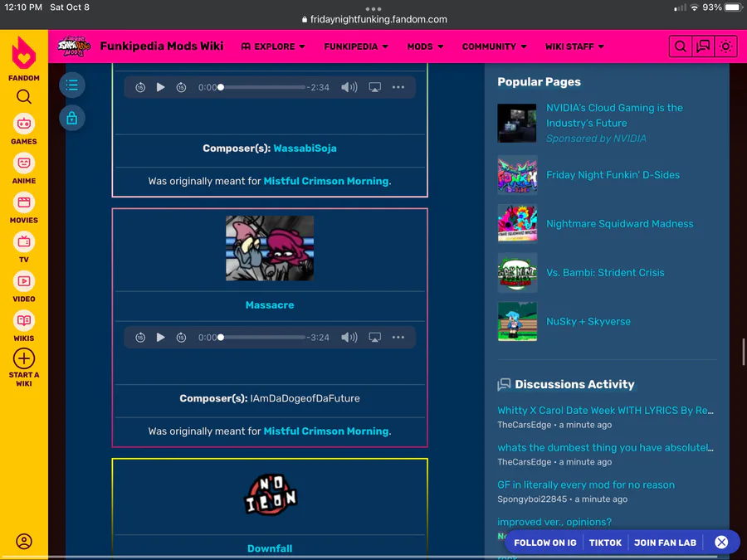The width and height of the screenshot is (747, 560).
Task: Skip forward 15 seconds on 2:34 player
Action: (181, 87)
